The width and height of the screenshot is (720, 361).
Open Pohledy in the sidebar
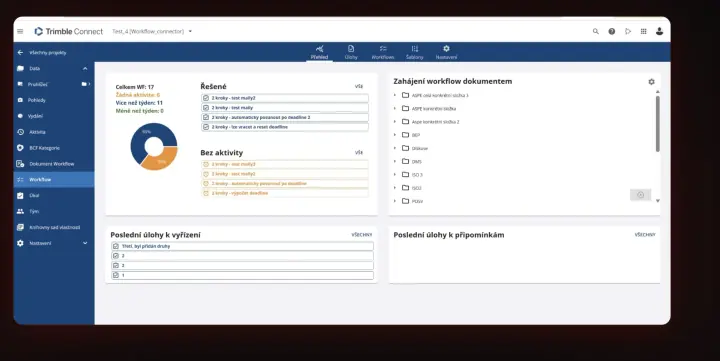[37, 100]
